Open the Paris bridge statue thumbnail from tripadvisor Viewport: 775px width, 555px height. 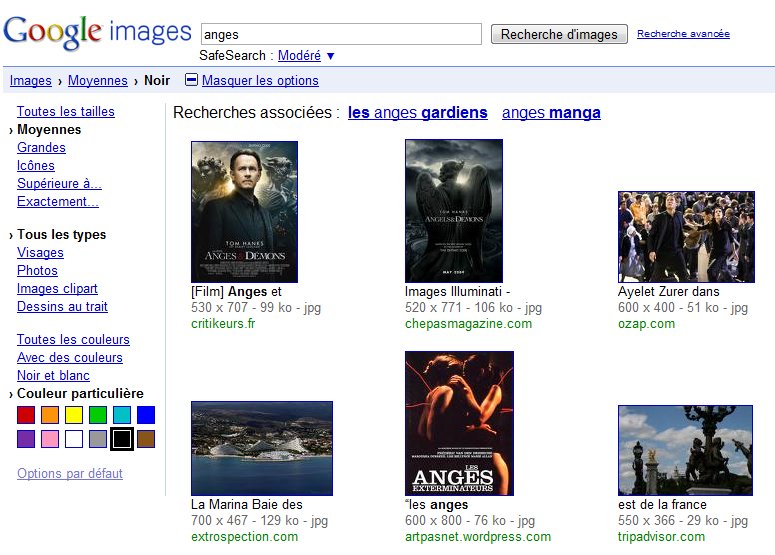click(x=686, y=450)
